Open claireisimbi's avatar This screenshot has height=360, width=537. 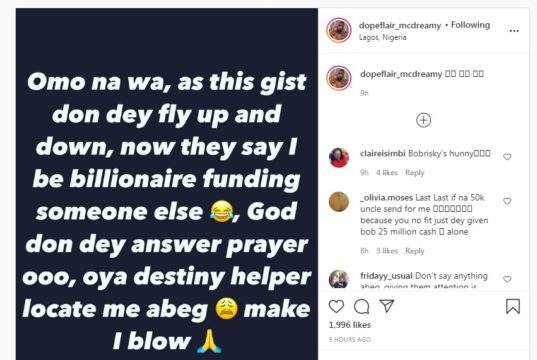tap(339, 158)
